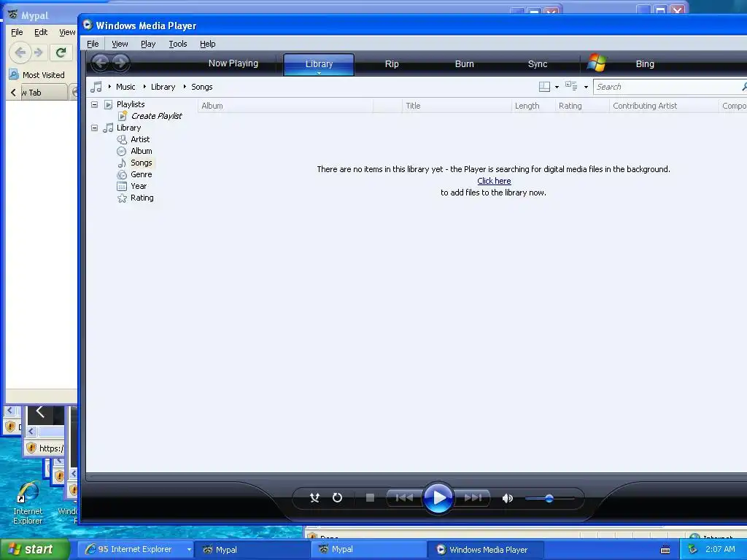The image size is (747, 560).
Task: Open the Help menu
Action: 207,44
